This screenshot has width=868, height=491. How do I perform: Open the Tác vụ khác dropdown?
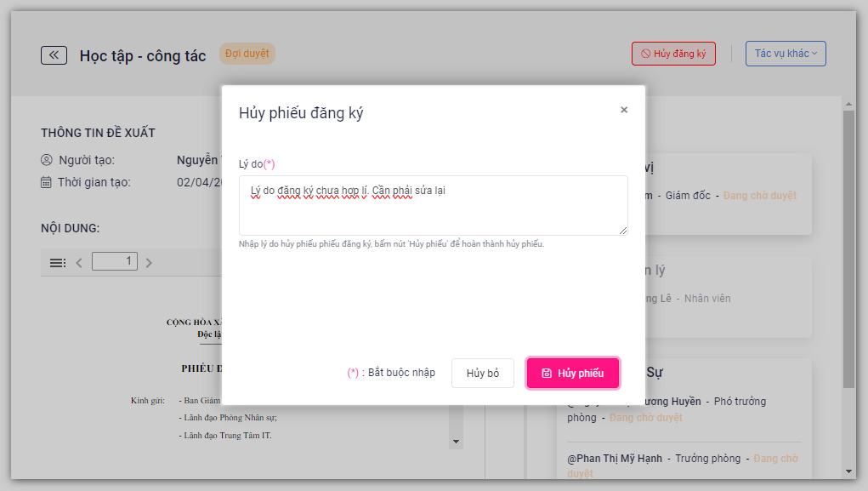[786, 54]
